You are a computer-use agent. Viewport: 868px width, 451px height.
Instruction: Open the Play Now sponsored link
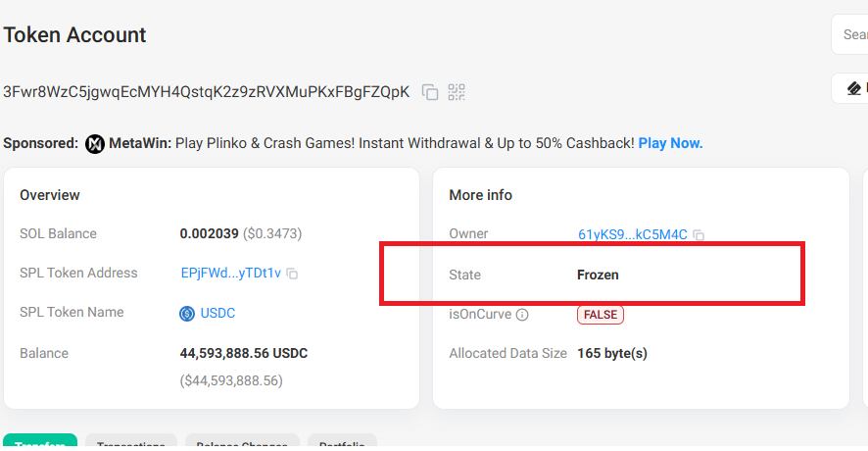click(670, 143)
